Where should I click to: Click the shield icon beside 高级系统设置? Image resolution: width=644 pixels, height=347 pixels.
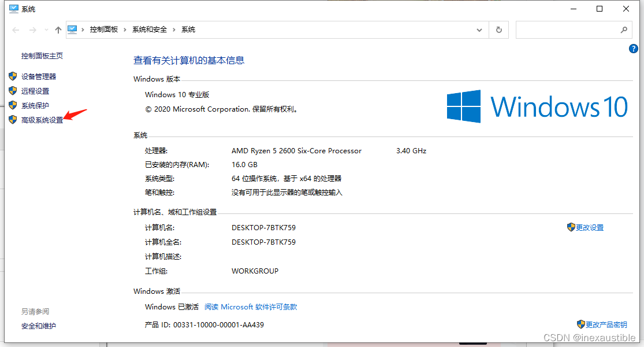click(13, 120)
